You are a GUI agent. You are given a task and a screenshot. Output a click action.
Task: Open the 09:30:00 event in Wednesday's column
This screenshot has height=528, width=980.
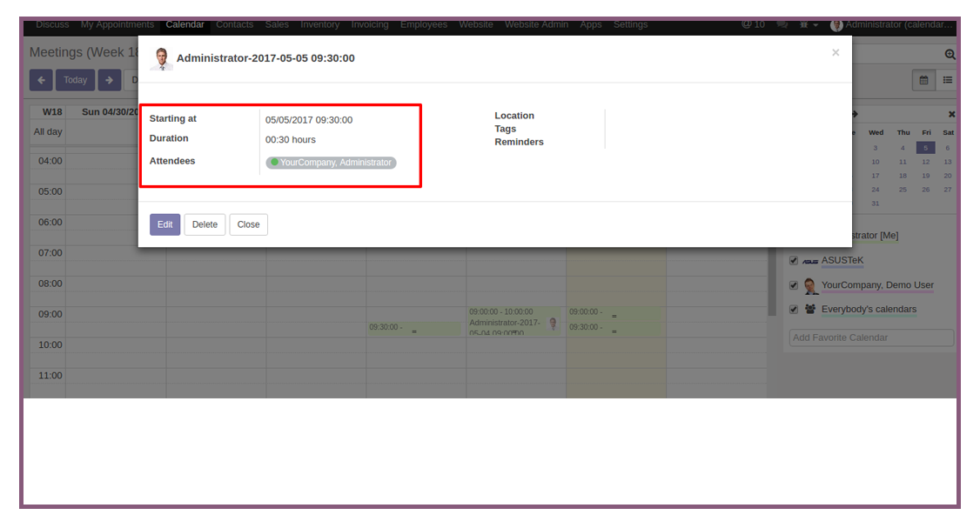[x=413, y=328]
